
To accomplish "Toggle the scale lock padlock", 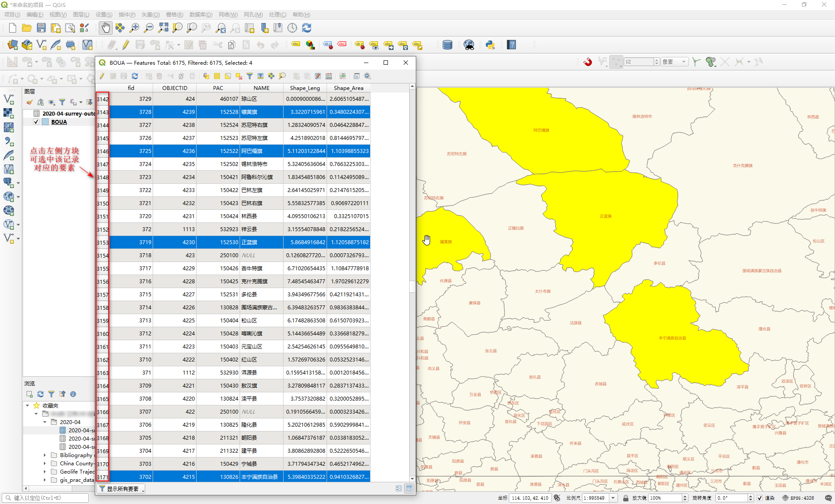I will coord(625,498).
